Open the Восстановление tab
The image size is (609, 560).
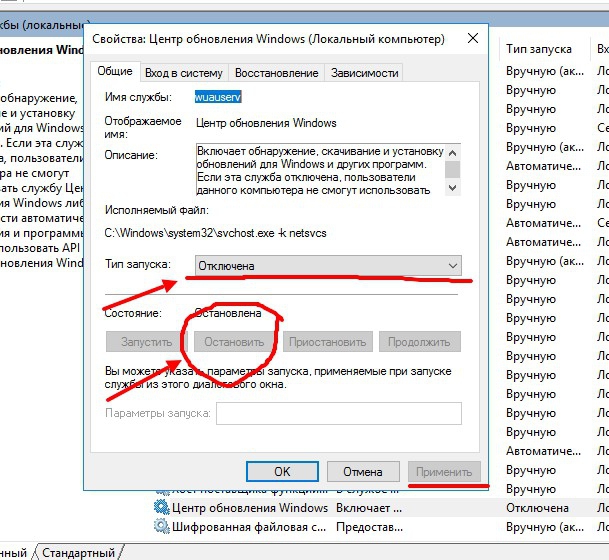coord(277,73)
